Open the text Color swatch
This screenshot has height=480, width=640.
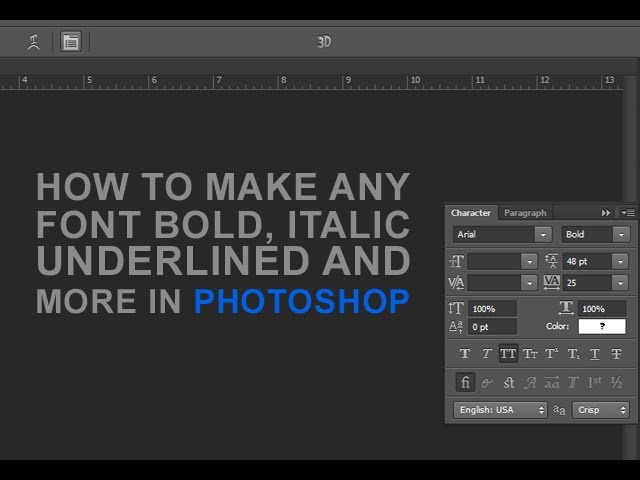pos(602,327)
